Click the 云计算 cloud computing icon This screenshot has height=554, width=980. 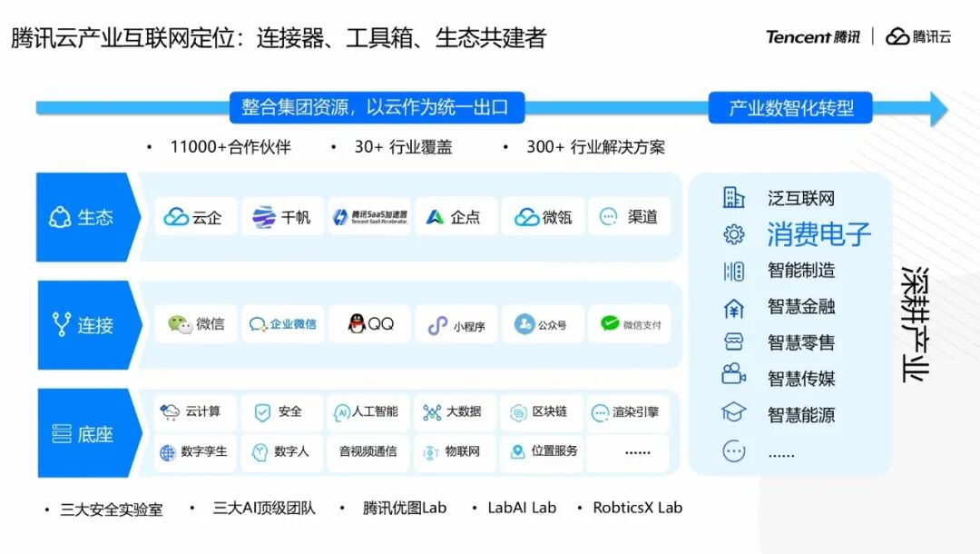pos(170,411)
